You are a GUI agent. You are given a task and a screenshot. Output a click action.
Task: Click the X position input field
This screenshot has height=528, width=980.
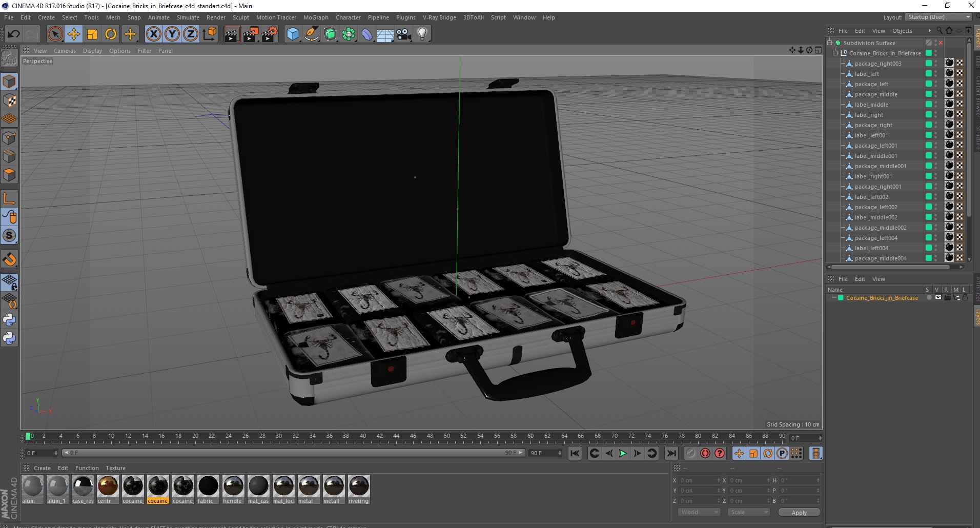[x=700, y=480]
